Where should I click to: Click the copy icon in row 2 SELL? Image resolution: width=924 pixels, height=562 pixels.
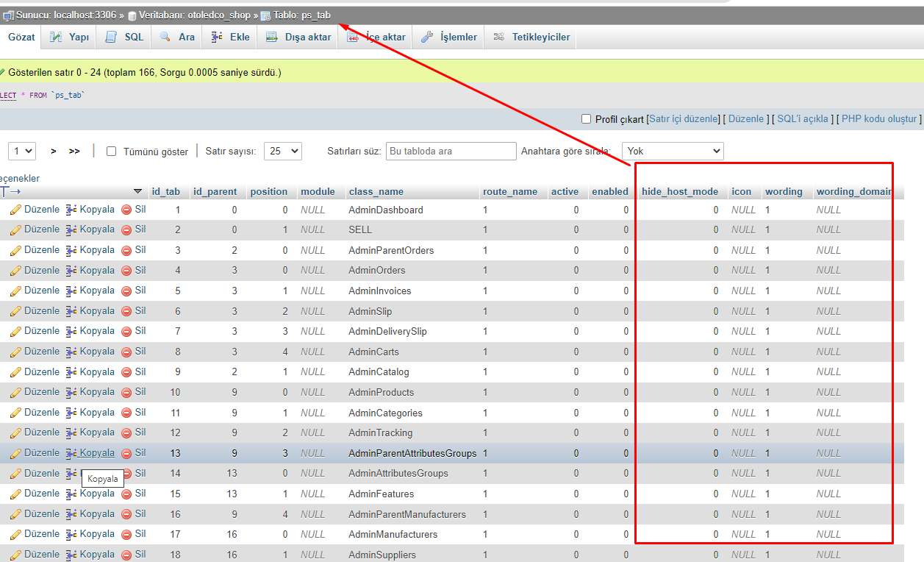(71, 230)
